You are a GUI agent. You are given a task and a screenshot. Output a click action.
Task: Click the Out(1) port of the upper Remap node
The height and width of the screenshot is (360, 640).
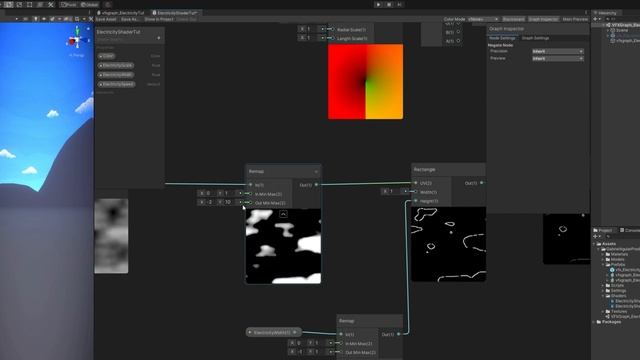(x=316, y=185)
